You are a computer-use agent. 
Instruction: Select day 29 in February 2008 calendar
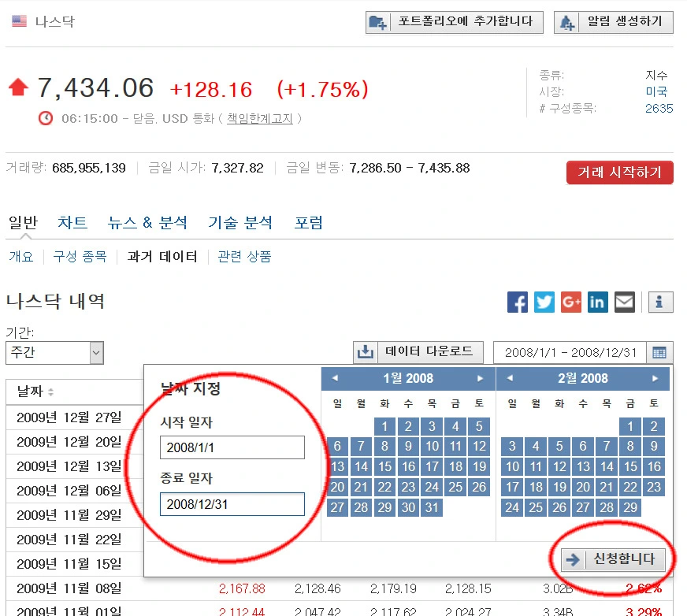click(630, 507)
